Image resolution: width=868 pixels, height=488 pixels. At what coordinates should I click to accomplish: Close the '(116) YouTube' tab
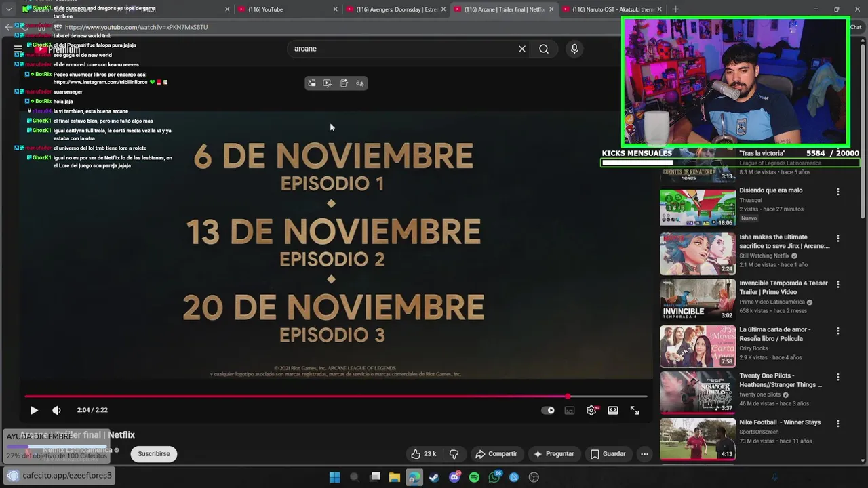335,9
